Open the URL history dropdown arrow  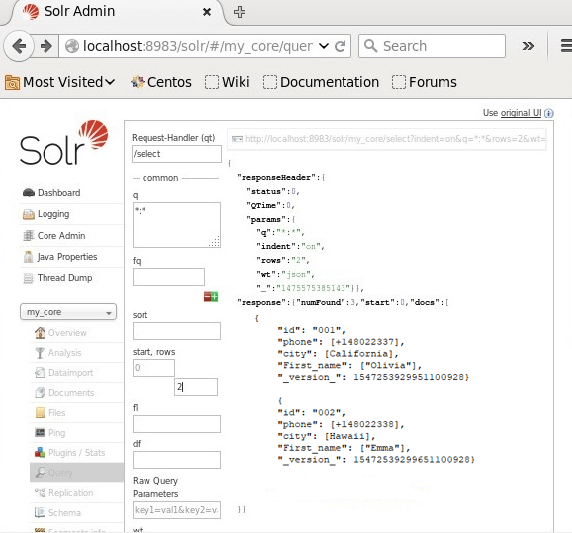(x=324, y=46)
